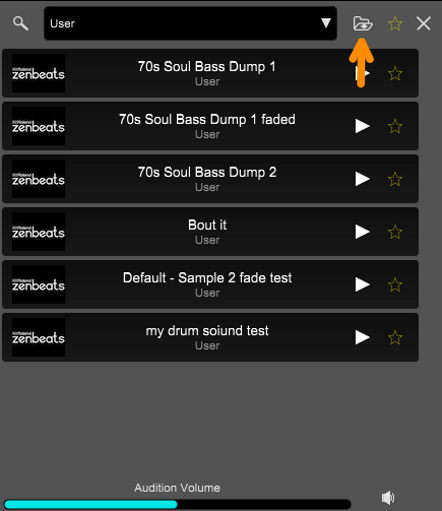The width and height of the screenshot is (442, 511).
Task: Select Default - Sample 2 fade test entry
Action: tap(210, 284)
